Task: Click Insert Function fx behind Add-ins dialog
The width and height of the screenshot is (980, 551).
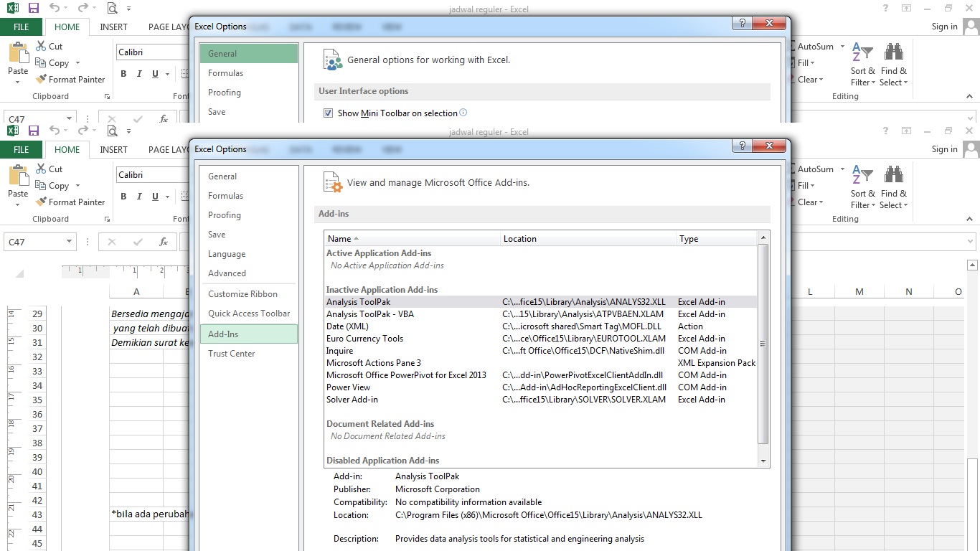Action: pos(164,242)
